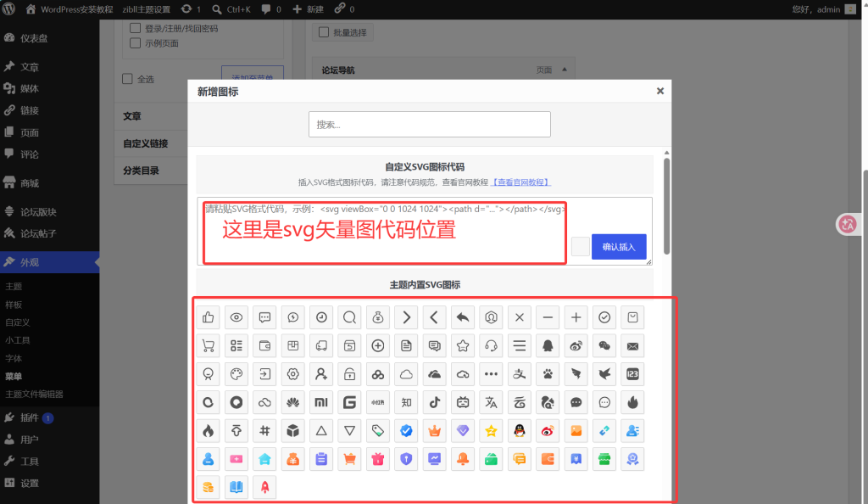Viewport: 868px width, 504px height.
Task: Enable the 示例页面 checkbox
Action: point(135,43)
